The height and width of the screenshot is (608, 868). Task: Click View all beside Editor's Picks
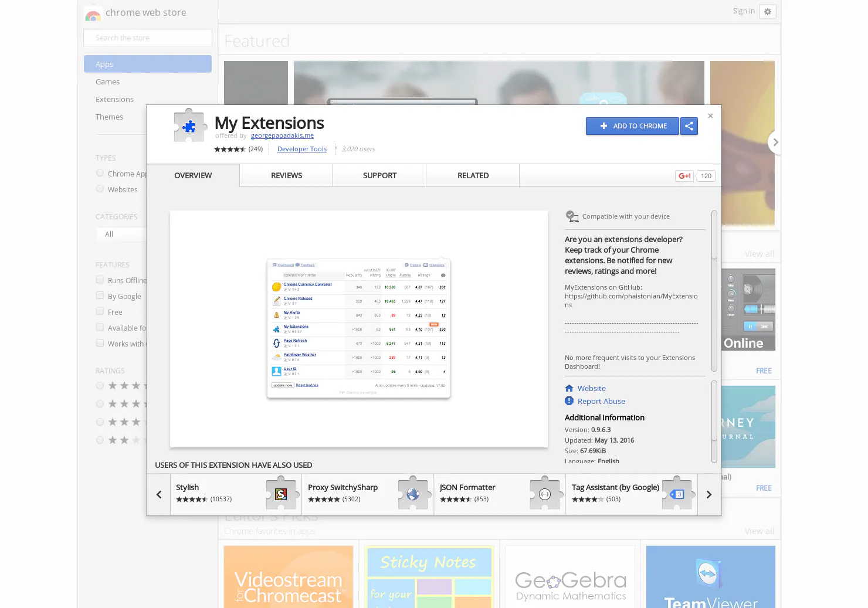pyautogui.click(x=759, y=531)
